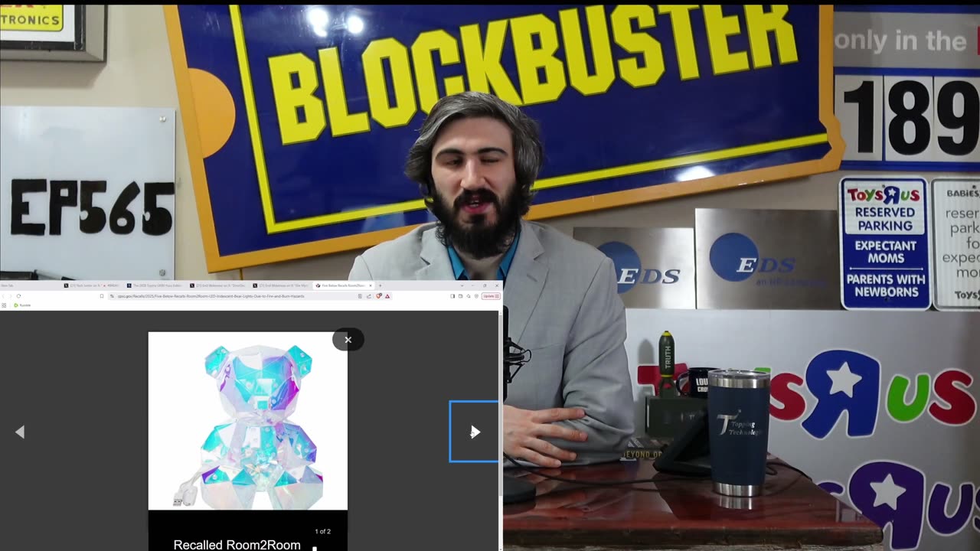Show next recall image arrow
This screenshot has width=980, height=551.
pyautogui.click(x=474, y=432)
